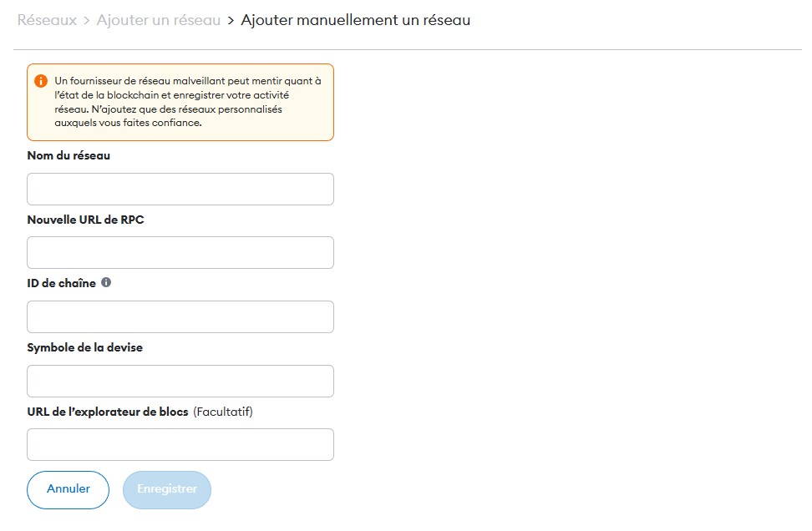Focus the ID de chaîne input box
Image resolution: width=812 pixels, height=531 pixels.
coord(180,316)
